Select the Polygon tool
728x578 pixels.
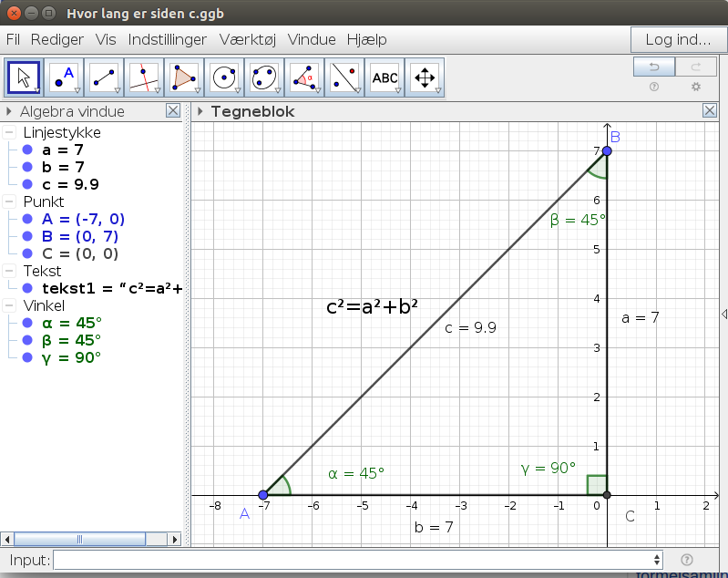point(184,77)
